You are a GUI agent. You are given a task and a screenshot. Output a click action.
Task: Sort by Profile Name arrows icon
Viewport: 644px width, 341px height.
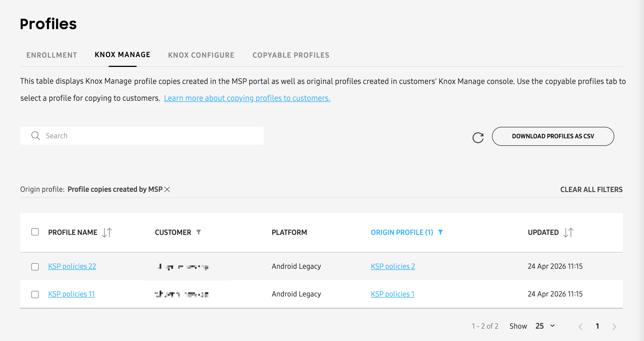107,232
